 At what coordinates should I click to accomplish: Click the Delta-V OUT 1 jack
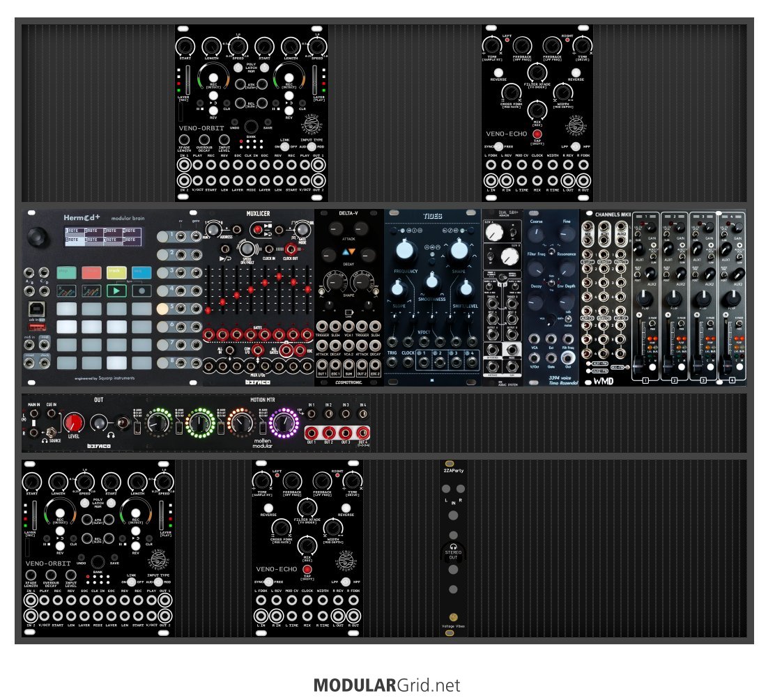322,366
